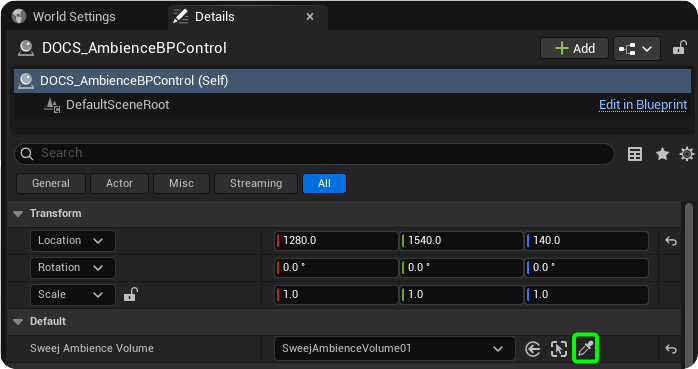Open the SweejAmbienceVolume01 dropdown

[x=394, y=349]
